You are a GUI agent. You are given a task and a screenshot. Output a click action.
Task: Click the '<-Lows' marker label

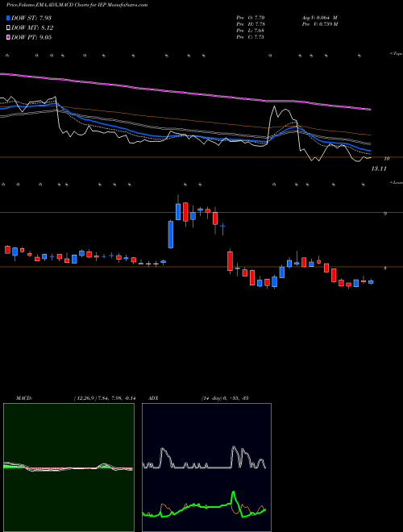[x=396, y=182]
